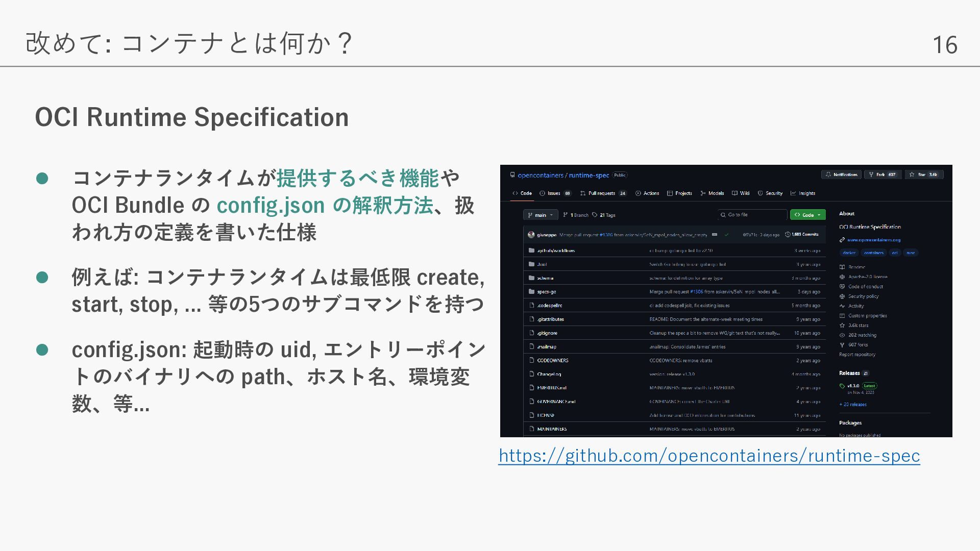
Task: Click the www.opencontainers.org link
Action: tap(873, 240)
